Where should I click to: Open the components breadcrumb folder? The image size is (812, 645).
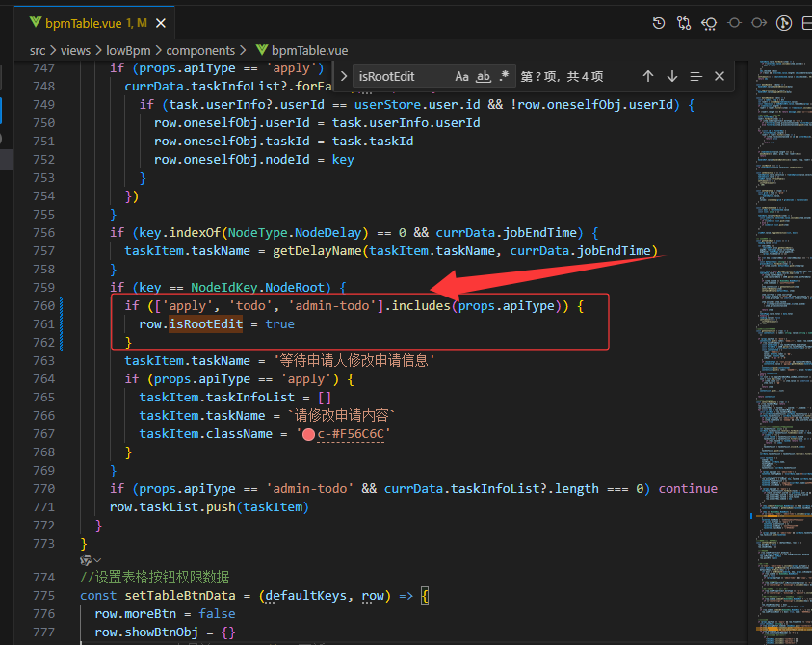(x=200, y=50)
